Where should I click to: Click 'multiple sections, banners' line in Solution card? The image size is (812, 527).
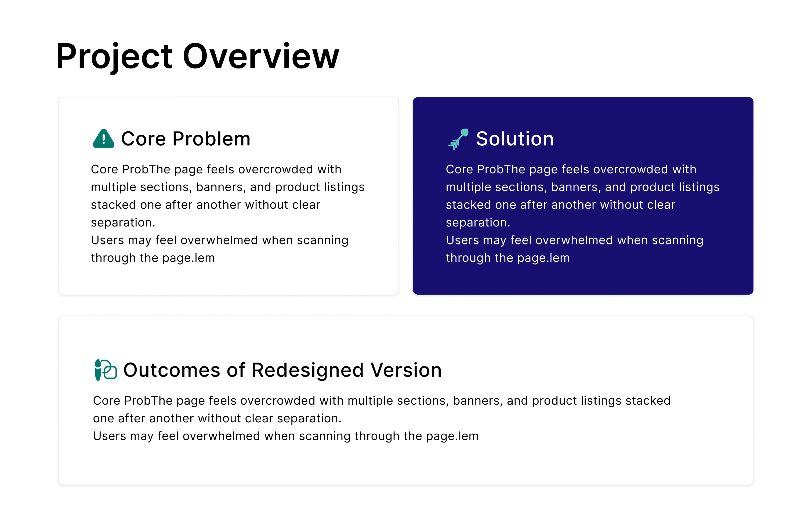(582, 187)
